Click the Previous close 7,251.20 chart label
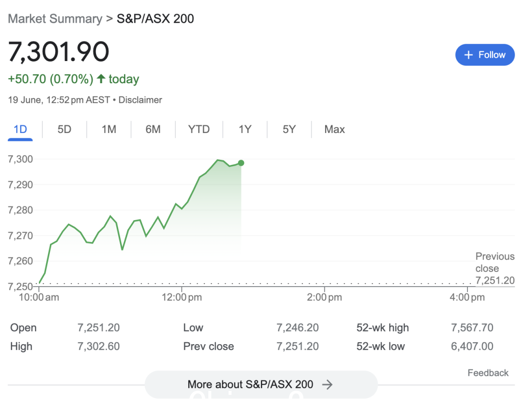This screenshot has height=420, width=532. pyautogui.click(x=495, y=268)
